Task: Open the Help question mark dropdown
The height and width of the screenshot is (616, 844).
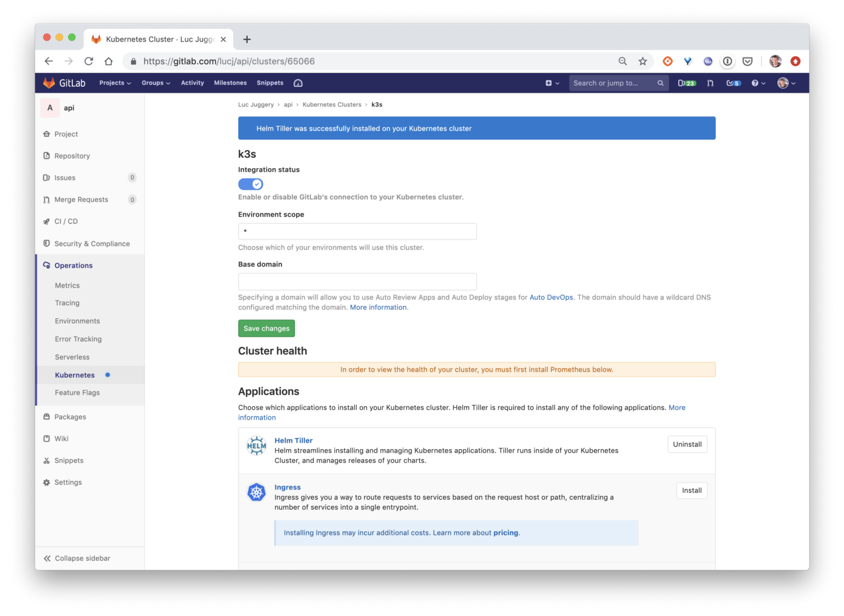Action: [x=758, y=83]
